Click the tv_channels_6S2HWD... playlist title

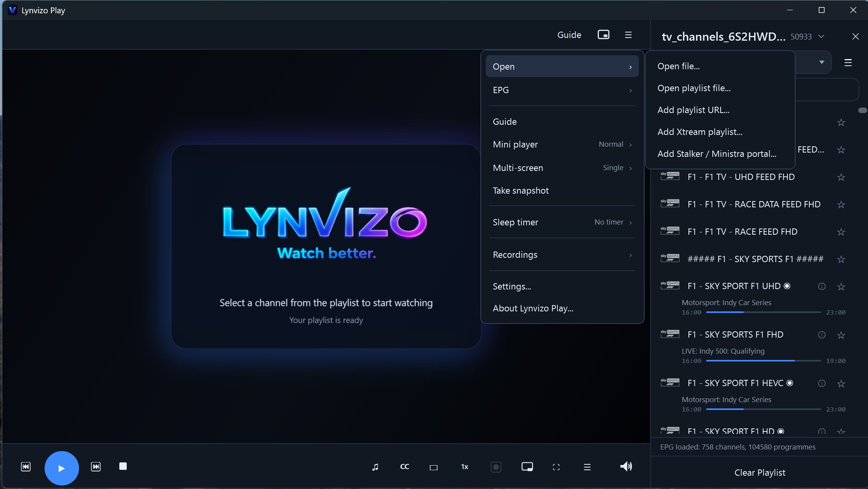(723, 36)
